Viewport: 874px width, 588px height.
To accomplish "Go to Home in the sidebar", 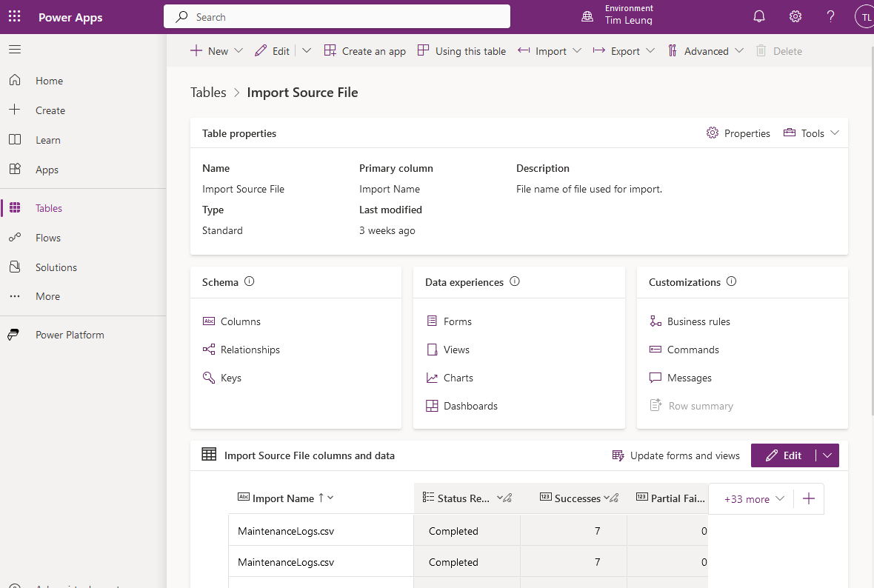I will coord(49,81).
